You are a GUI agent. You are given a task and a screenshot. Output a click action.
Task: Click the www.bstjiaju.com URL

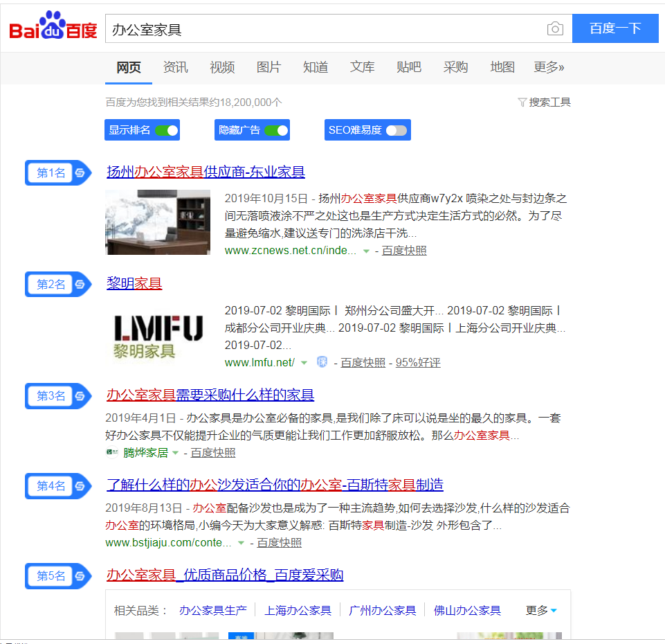168,542
